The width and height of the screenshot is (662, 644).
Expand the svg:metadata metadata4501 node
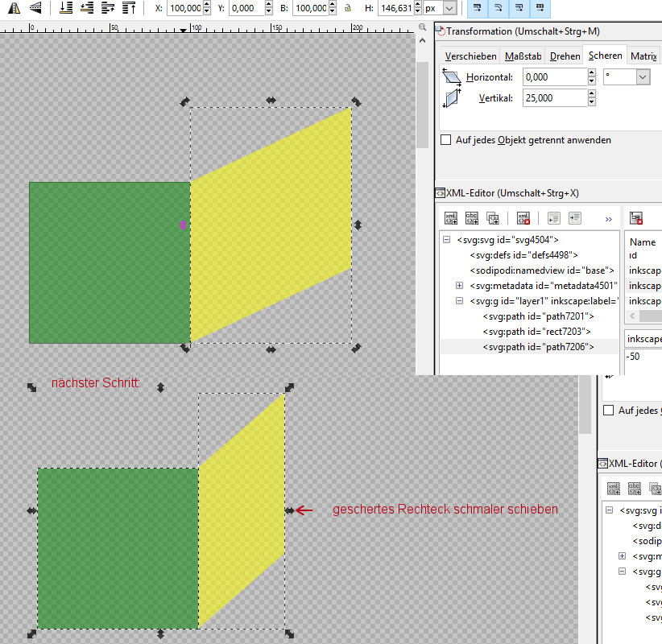tap(460, 286)
